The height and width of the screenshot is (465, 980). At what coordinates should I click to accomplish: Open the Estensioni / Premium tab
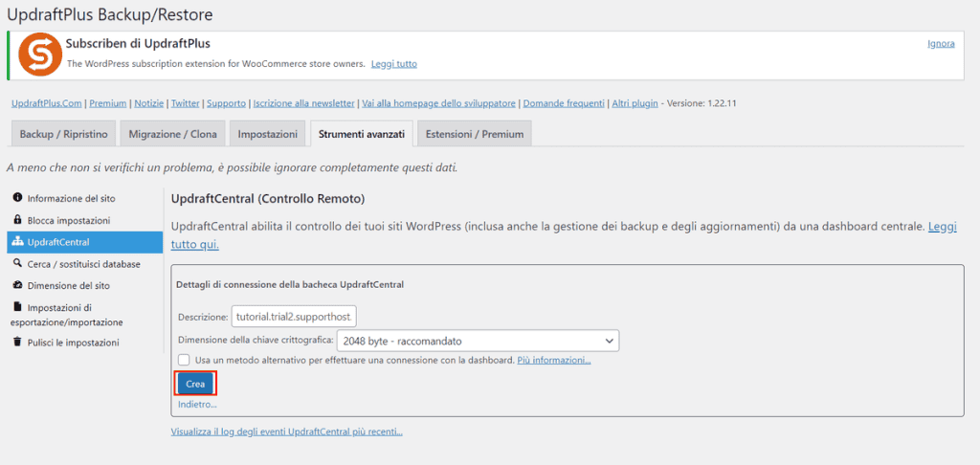475,134
